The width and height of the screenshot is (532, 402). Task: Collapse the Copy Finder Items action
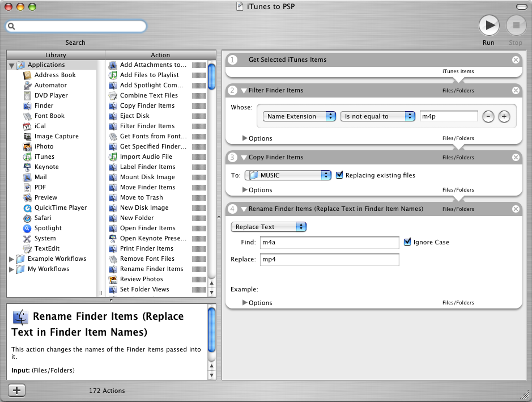tap(244, 158)
